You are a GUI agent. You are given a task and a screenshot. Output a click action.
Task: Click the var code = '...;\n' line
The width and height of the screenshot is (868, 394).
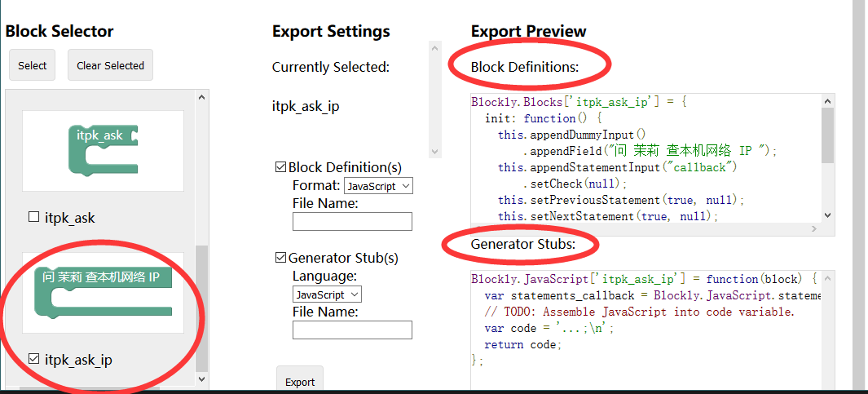pyautogui.click(x=549, y=328)
